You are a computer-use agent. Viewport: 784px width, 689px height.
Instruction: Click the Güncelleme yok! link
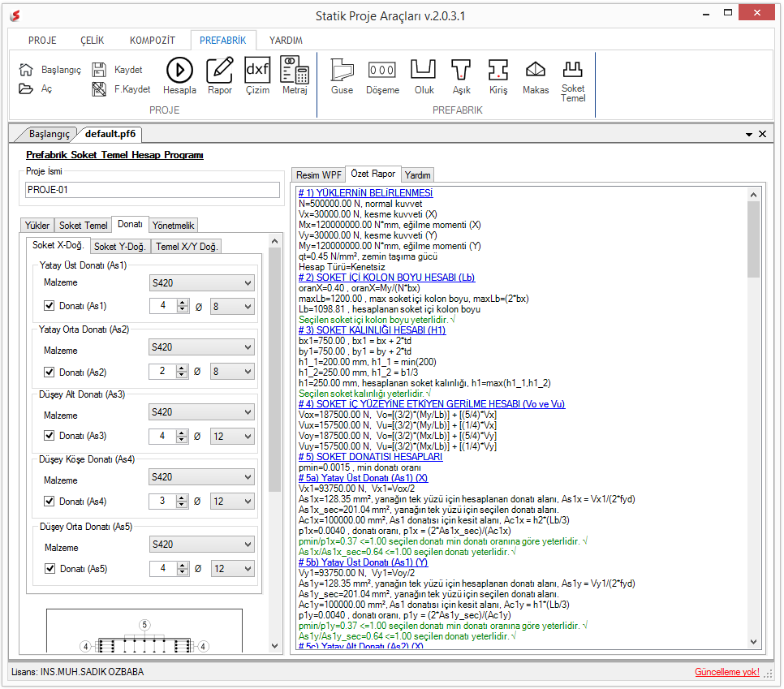click(x=727, y=672)
